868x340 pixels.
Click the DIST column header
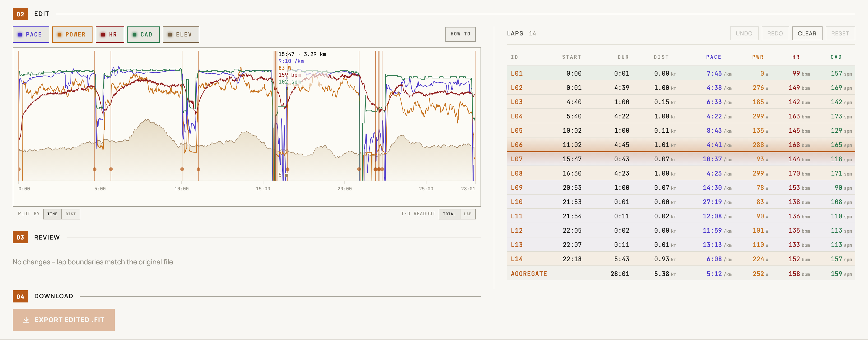661,57
